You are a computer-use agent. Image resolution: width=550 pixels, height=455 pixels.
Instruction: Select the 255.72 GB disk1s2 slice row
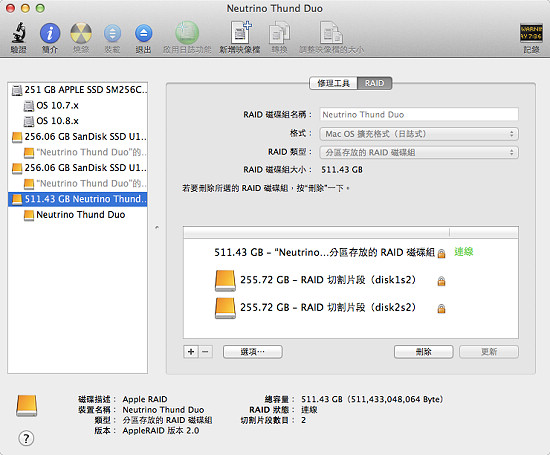click(351, 280)
